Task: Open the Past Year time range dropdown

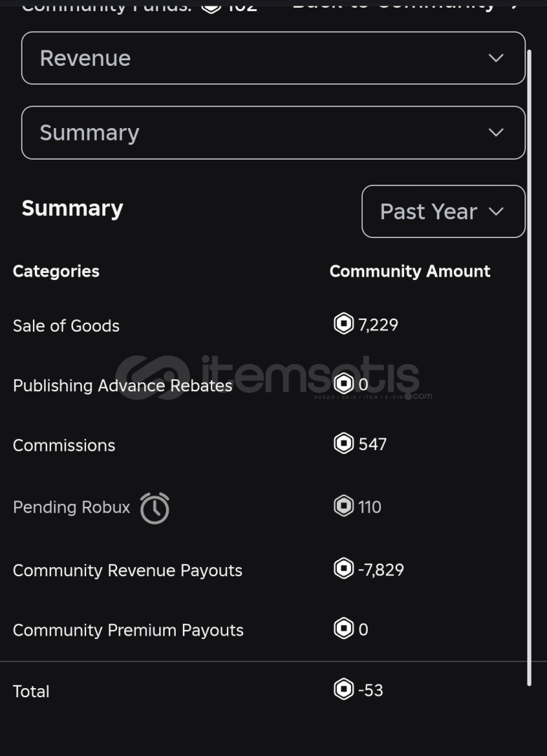Action: click(x=443, y=211)
